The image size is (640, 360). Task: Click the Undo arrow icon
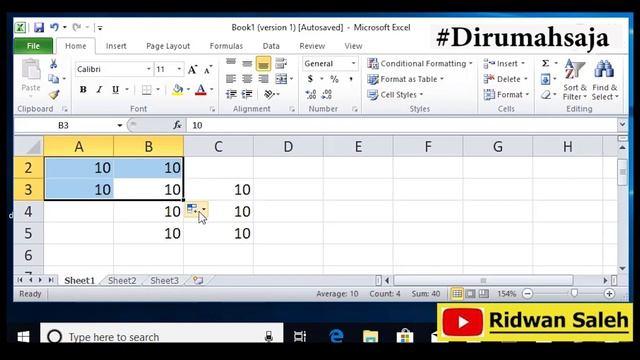click(54, 27)
